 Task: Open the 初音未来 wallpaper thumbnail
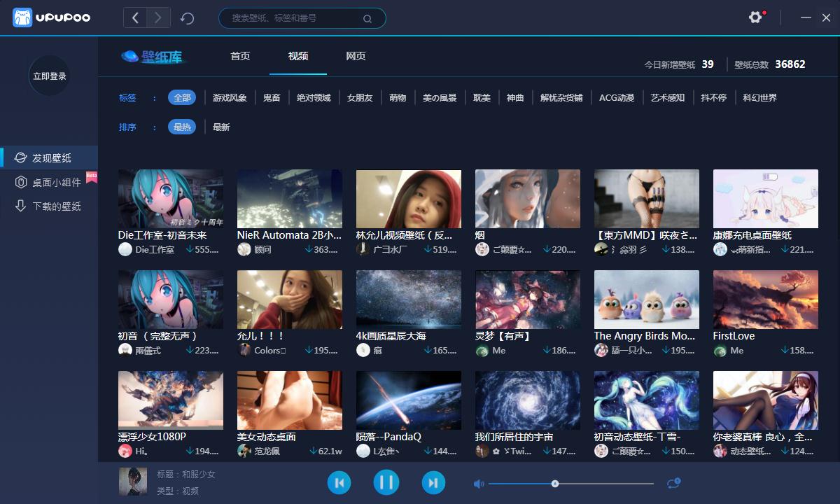tap(170, 198)
